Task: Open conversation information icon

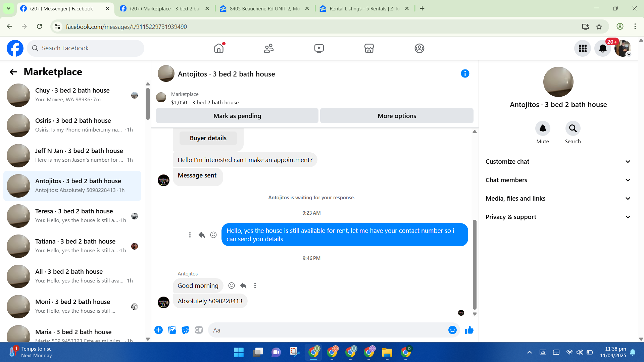Action: click(465, 73)
